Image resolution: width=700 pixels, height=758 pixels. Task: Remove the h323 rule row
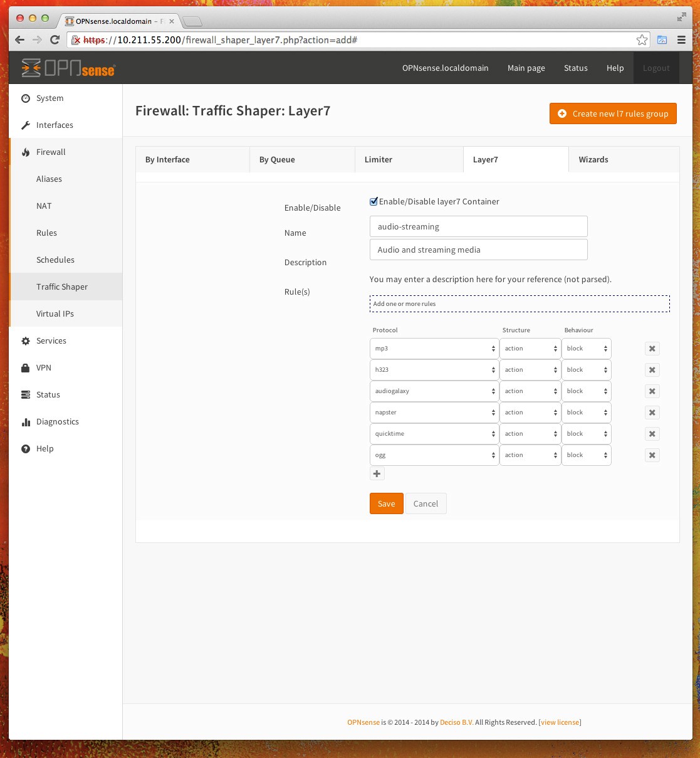[x=652, y=370]
